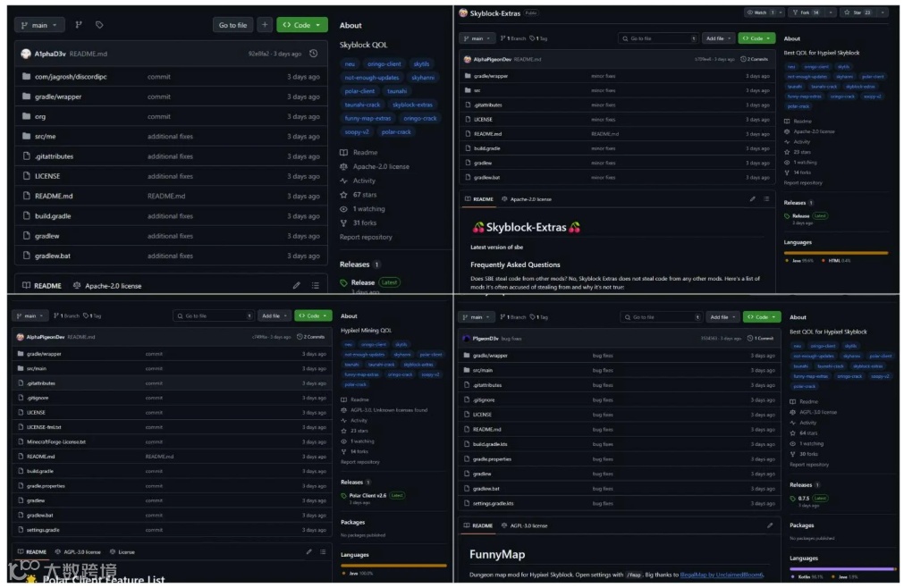This screenshot has width=904, height=588.
Task: Click Go to file button in Skyblock QOL repo
Action: coord(232,25)
